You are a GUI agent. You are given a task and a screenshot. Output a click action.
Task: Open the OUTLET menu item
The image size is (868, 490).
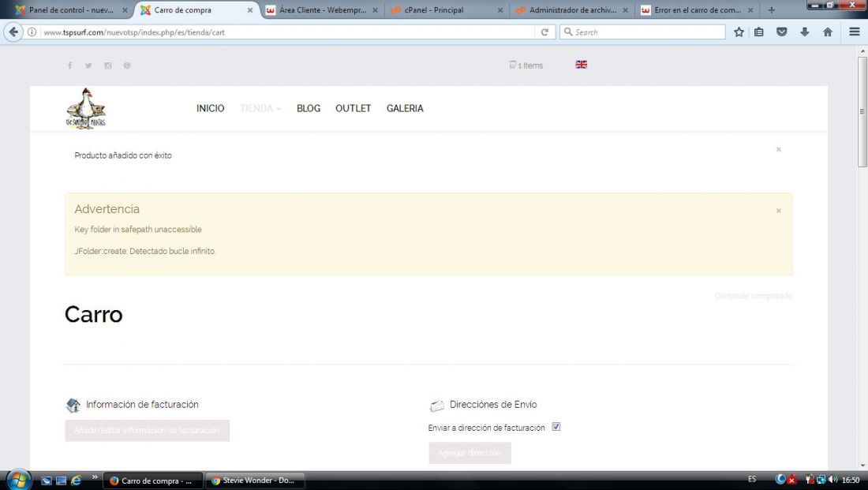354,109
